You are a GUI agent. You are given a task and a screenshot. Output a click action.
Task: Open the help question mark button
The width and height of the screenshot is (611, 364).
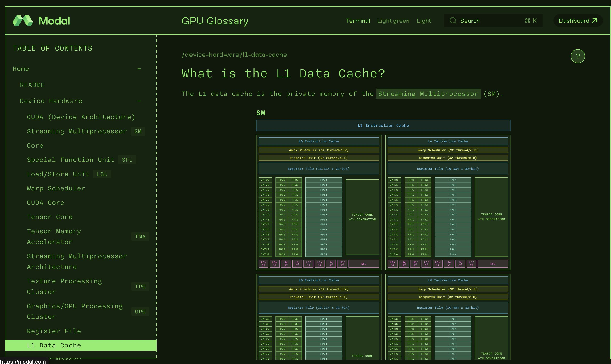pos(578,56)
